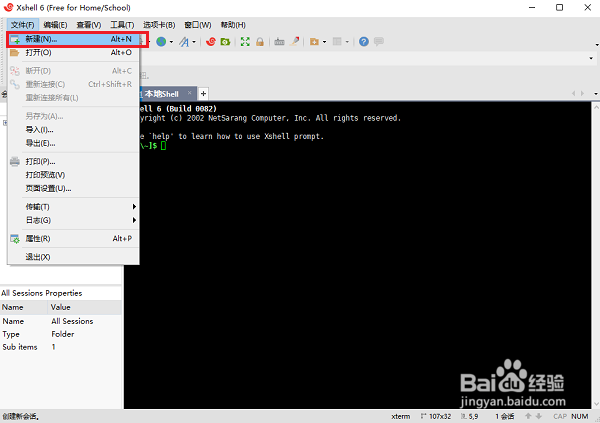Open the tab list dropdown arrow
600x423 pixels.
(596, 93)
